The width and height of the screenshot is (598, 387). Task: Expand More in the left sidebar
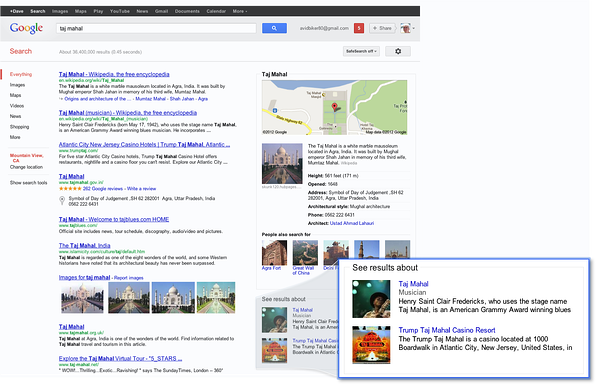pos(15,137)
